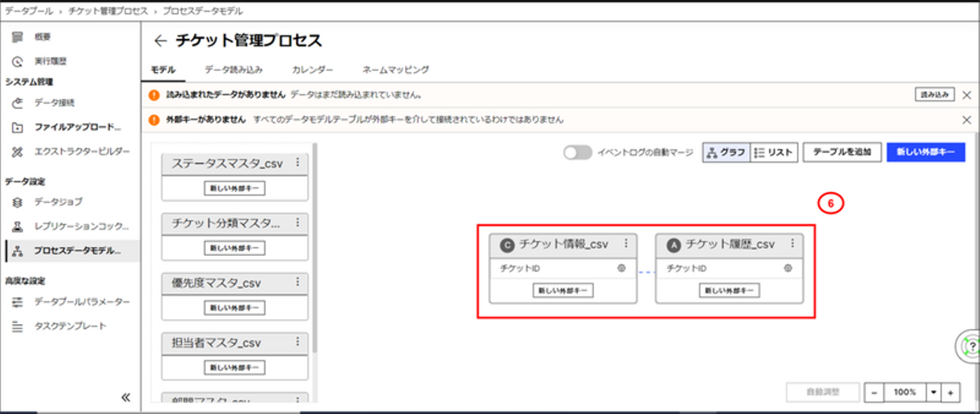The width and height of the screenshot is (980, 414).
Task: Click the データジョブ stack icon
Action: click(18, 202)
